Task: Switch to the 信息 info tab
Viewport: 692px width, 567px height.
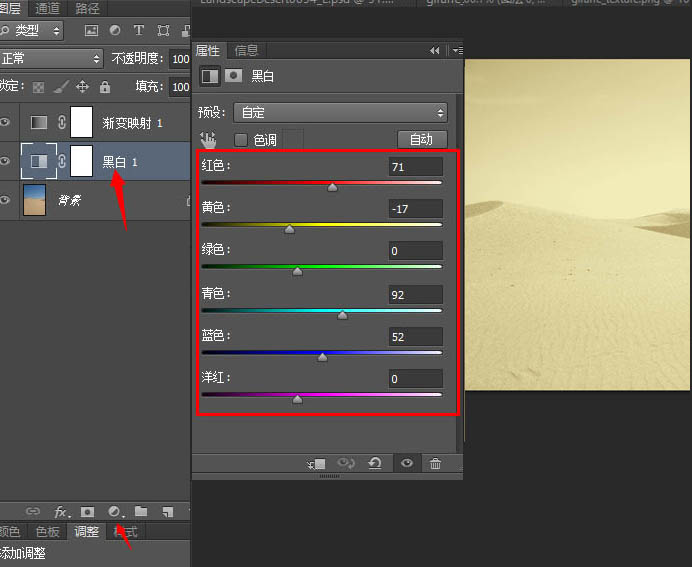Action: pos(245,50)
